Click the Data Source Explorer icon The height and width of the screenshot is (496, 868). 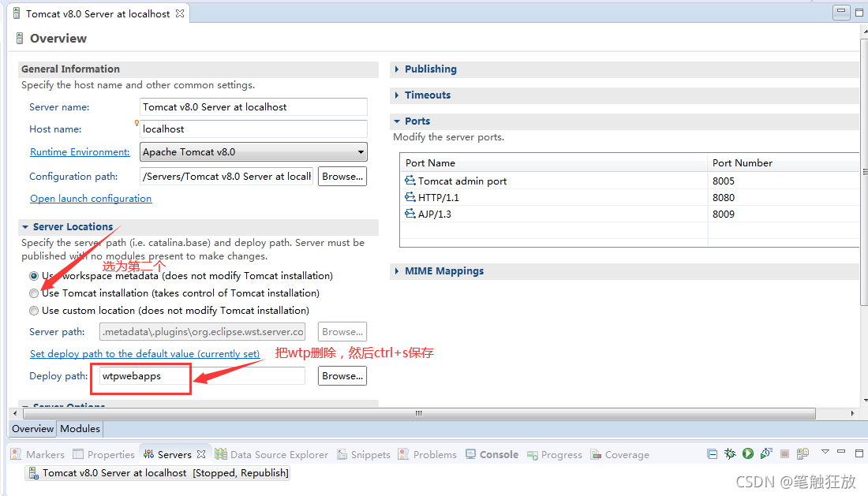221,454
